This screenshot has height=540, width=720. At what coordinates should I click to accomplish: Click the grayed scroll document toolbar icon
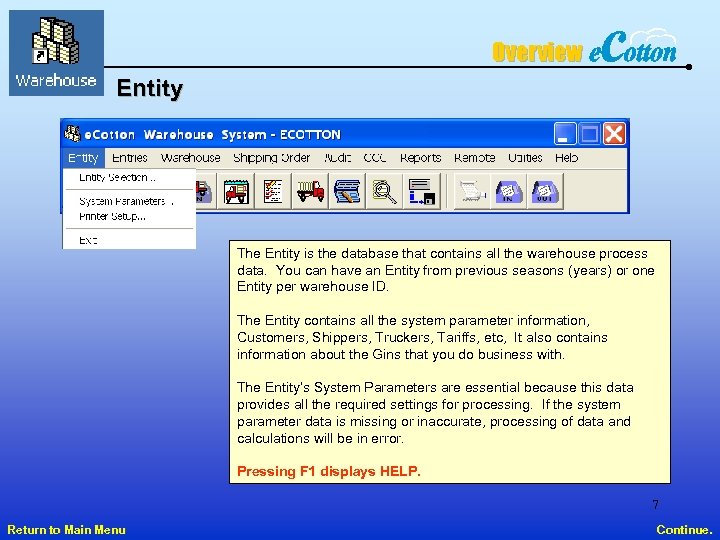[x=472, y=191]
